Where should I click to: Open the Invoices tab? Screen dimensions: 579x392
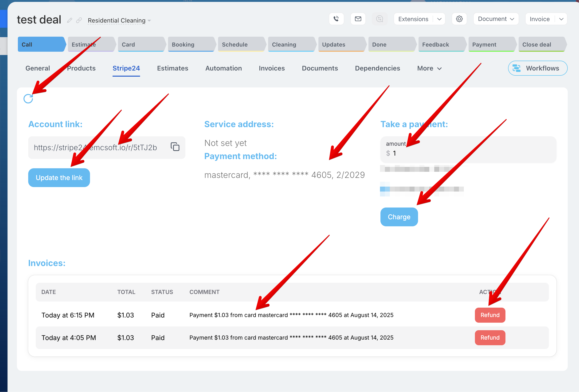click(272, 68)
